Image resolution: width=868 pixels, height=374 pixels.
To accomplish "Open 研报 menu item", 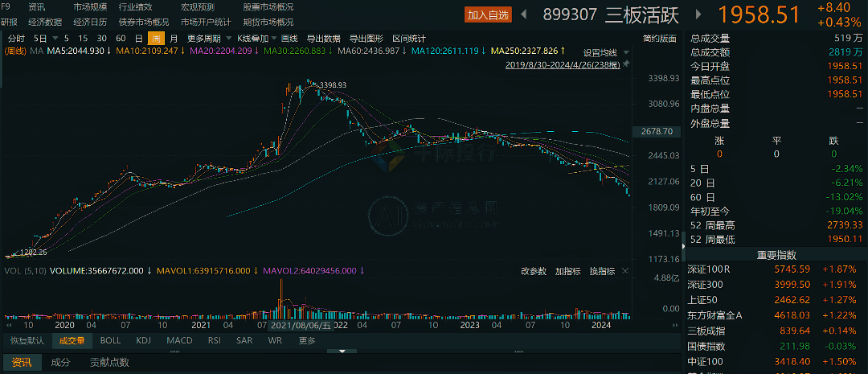I will [x=9, y=23].
